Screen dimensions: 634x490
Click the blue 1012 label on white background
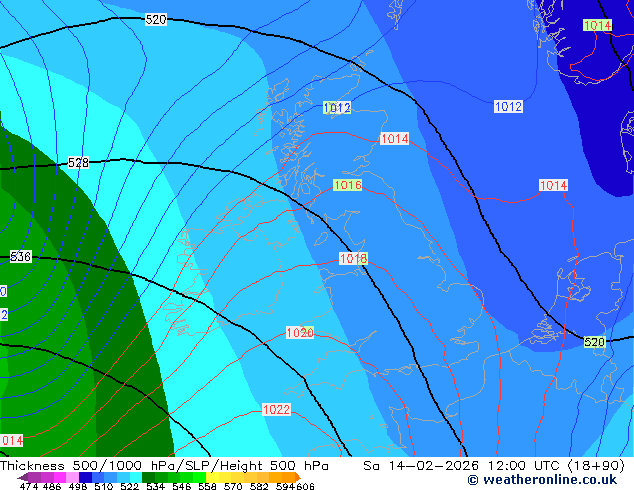click(508, 107)
